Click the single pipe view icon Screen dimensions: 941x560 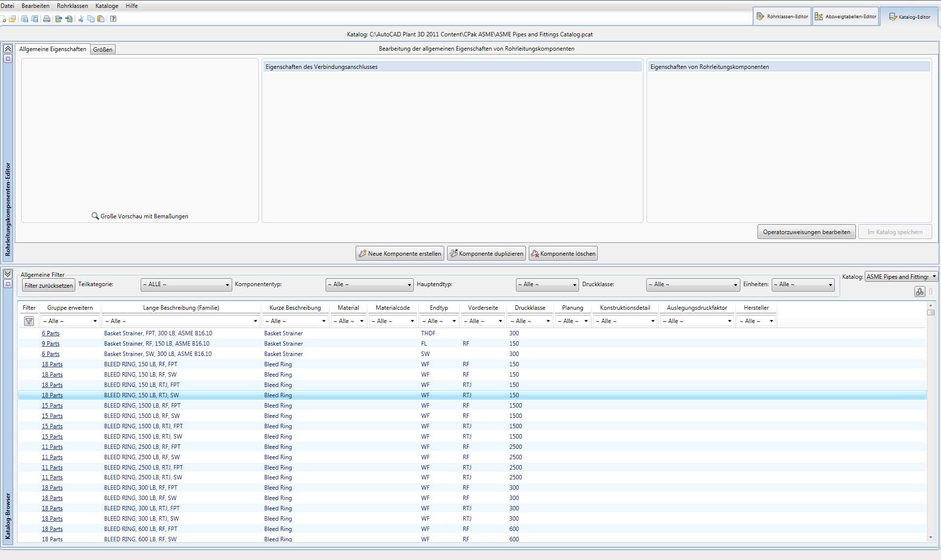931,292
